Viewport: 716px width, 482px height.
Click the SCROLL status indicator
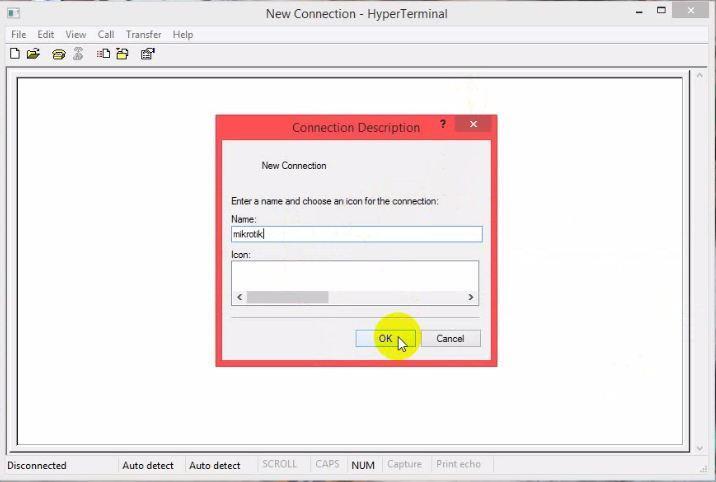click(279, 464)
